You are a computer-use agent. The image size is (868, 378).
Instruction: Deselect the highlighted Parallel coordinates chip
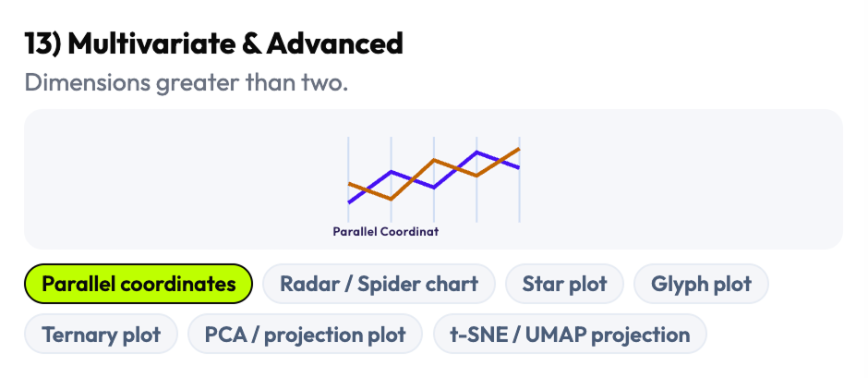[x=139, y=284]
